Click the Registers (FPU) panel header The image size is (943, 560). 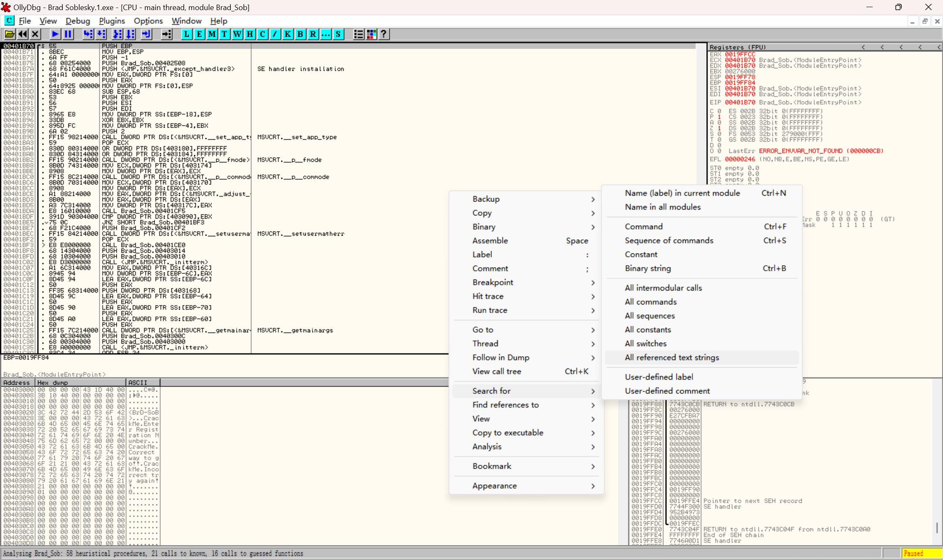coord(737,47)
